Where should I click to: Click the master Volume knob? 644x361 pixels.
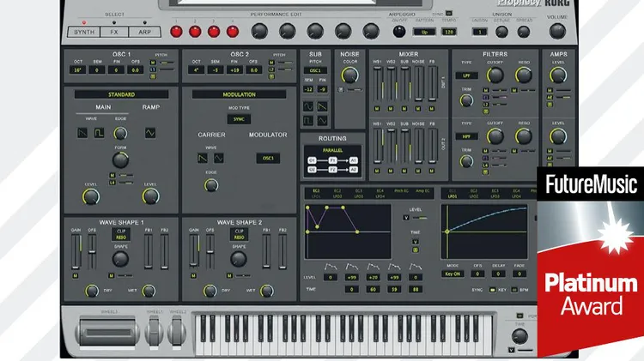point(557,31)
